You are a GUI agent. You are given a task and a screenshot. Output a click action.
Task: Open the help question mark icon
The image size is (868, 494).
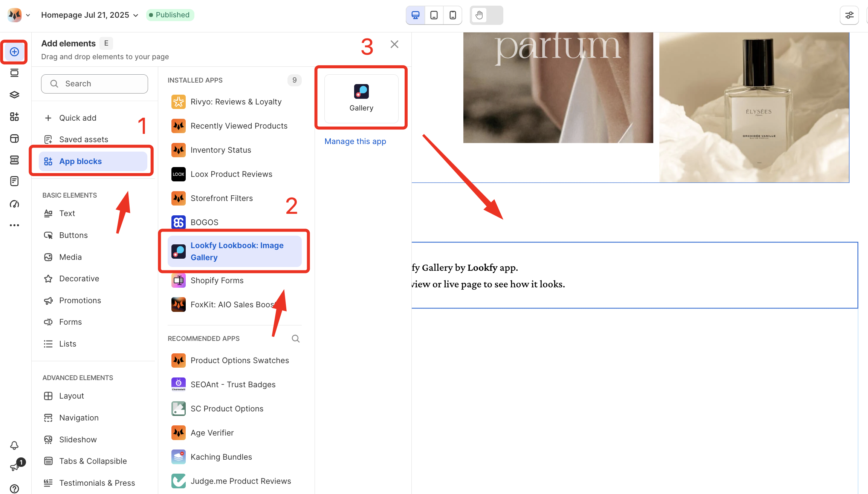14,488
